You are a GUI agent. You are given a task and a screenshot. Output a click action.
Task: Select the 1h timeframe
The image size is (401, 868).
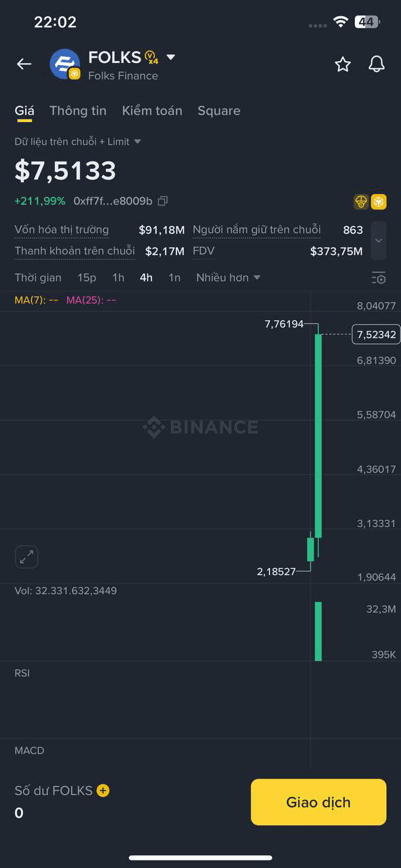pos(118,277)
